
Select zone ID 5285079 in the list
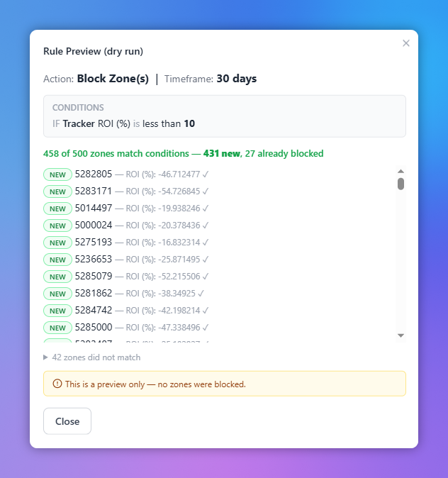[94, 276]
